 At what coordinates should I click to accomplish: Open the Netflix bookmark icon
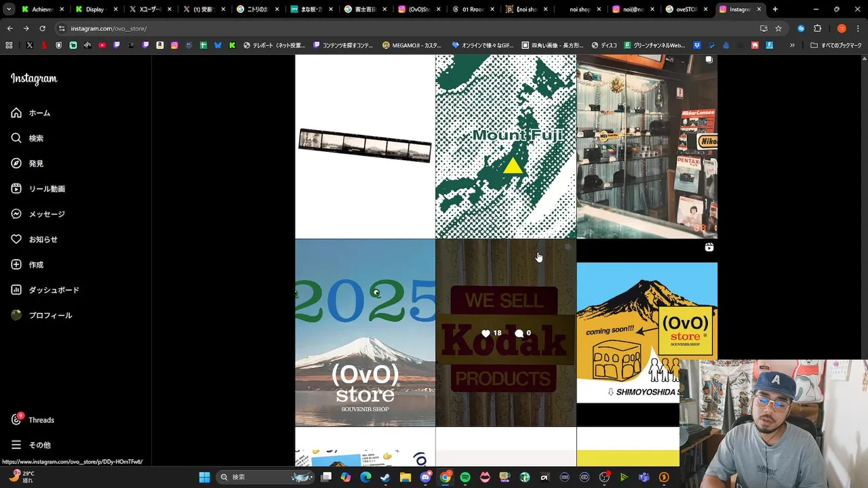(x=44, y=45)
